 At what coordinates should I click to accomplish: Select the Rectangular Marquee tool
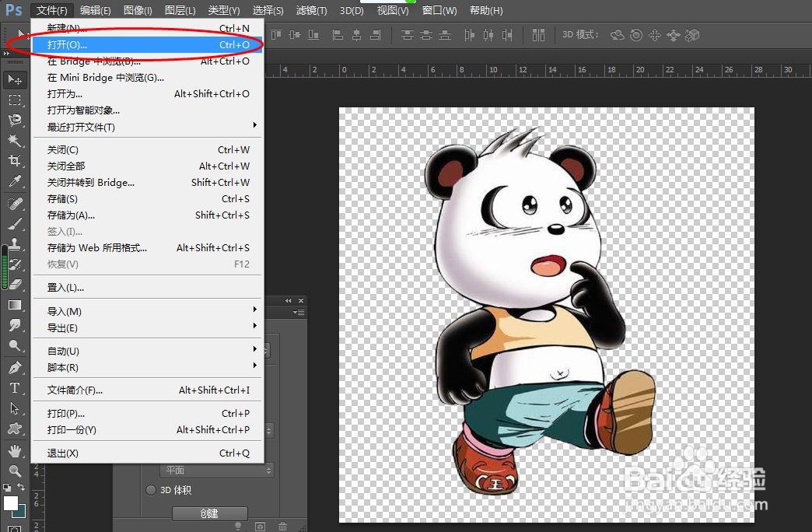click(16, 101)
